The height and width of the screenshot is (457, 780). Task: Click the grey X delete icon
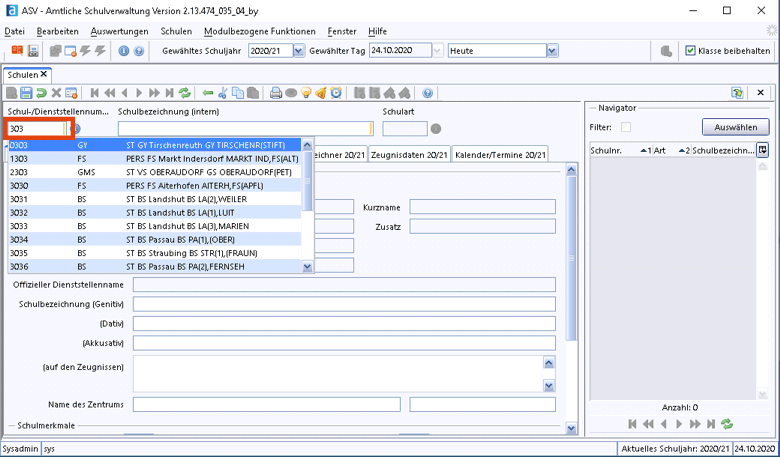[x=56, y=93]
